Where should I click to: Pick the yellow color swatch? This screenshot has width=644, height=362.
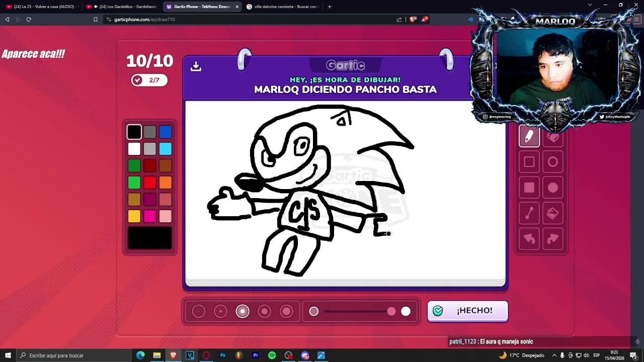pyautogui.click(x=134, y=216)
